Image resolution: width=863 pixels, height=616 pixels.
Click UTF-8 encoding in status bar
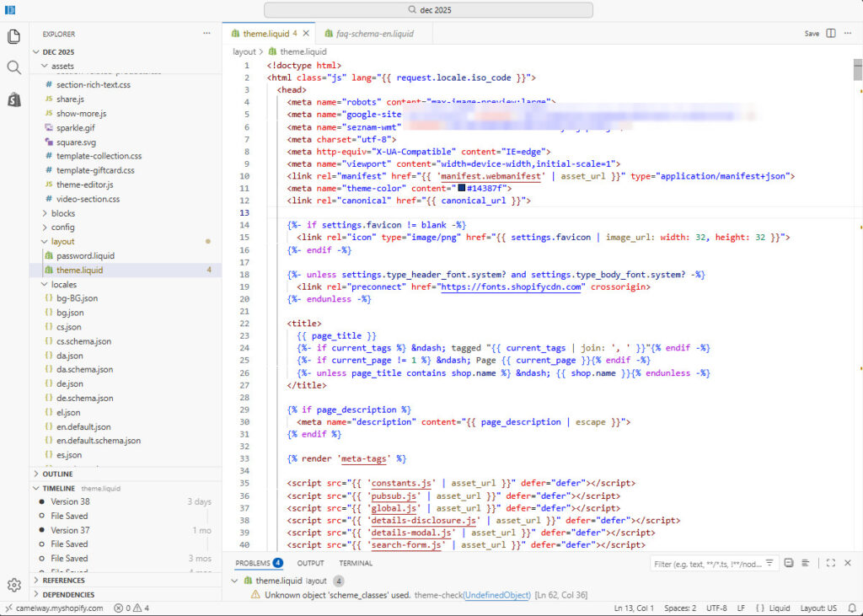(716, 608)
